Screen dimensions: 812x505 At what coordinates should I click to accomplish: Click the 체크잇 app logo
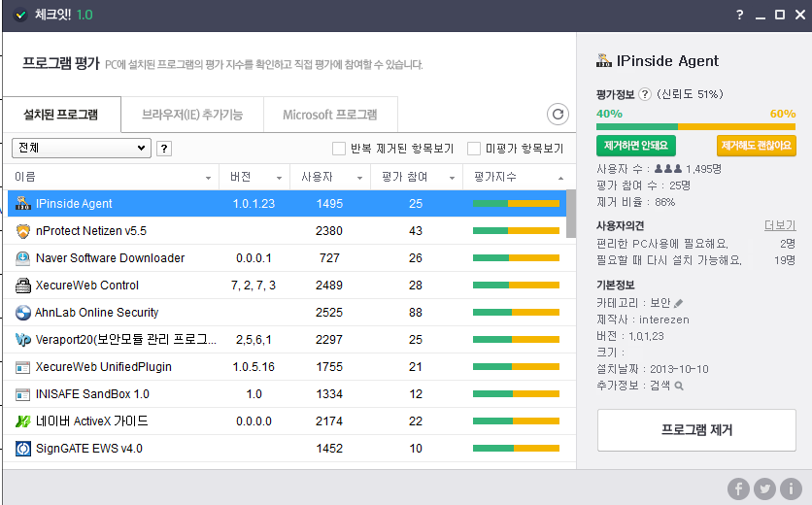(x=20, y=15)
